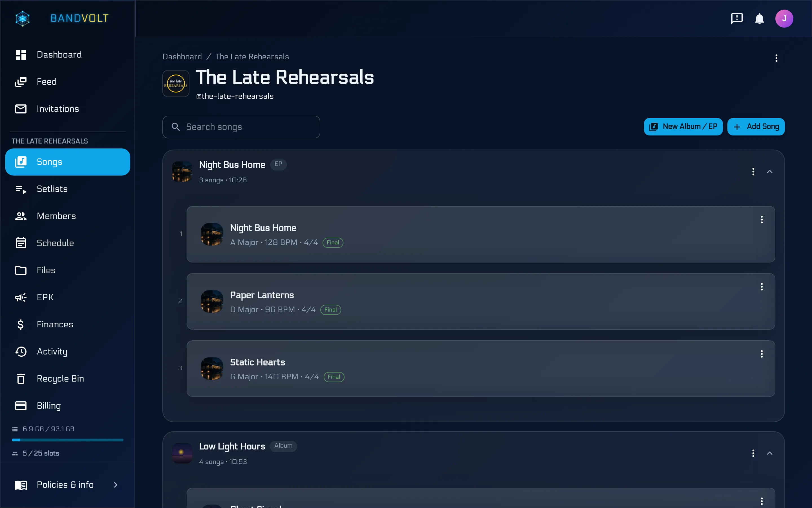Click the Invitations envelope icon
The width and height of the screenshot is (812, 508).
point(21,109)
